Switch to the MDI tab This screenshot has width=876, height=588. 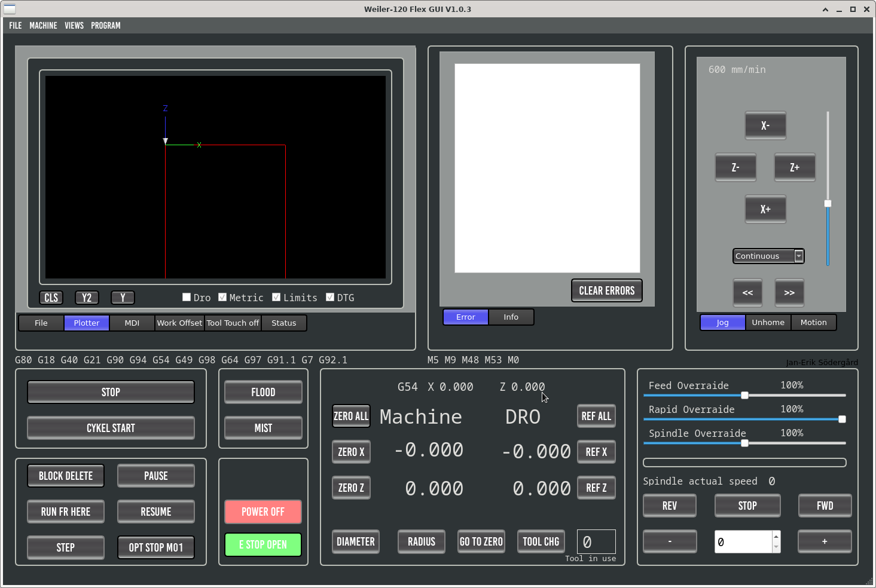(132, 323)
